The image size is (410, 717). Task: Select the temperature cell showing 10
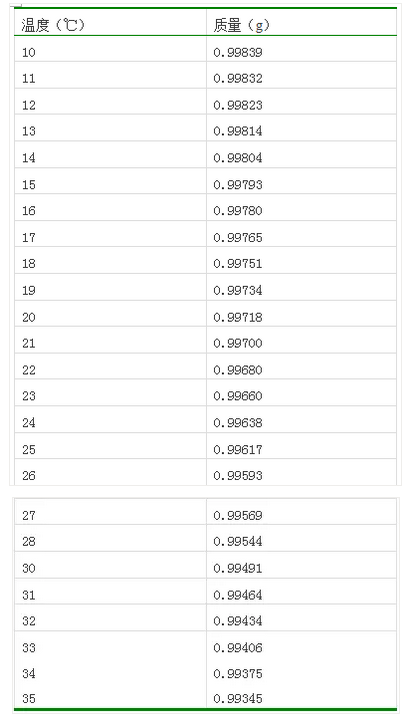click(110, 52)
